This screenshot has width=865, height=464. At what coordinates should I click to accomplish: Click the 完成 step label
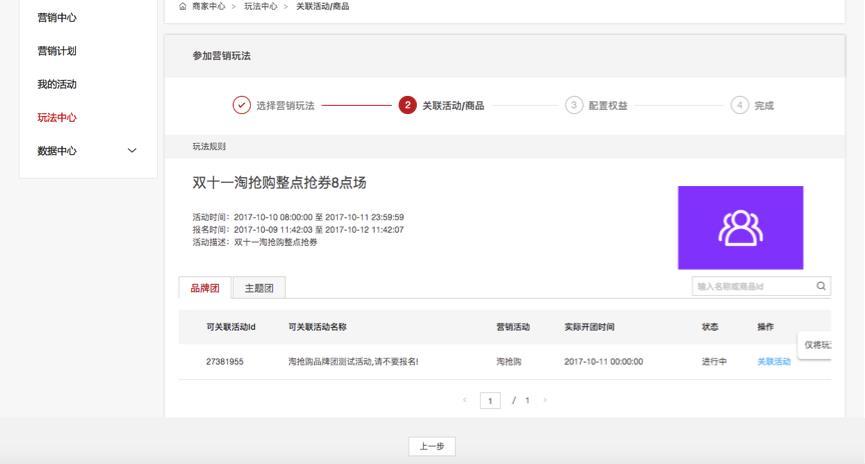pyautogui.click(x=764, y=105)
